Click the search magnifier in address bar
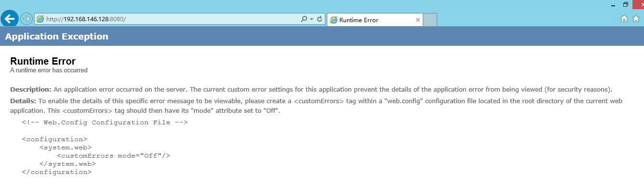 [304, 19]
